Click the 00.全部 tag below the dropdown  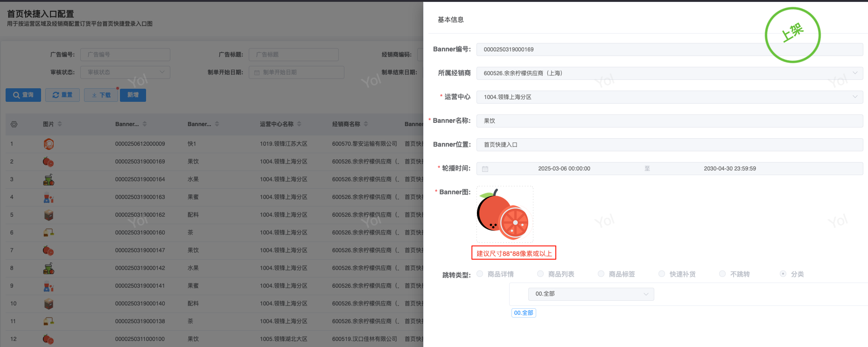tap(524, 313)
